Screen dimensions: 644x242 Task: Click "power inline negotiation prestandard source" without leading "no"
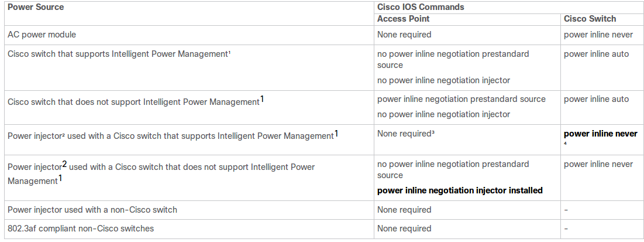[x=462, y=99]
